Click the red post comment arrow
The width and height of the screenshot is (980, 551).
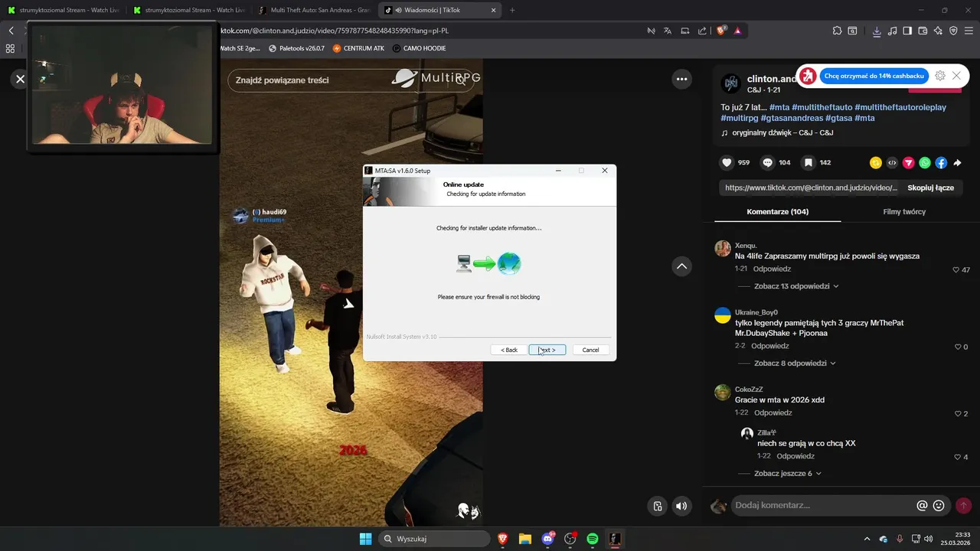(x=963, y=505)
